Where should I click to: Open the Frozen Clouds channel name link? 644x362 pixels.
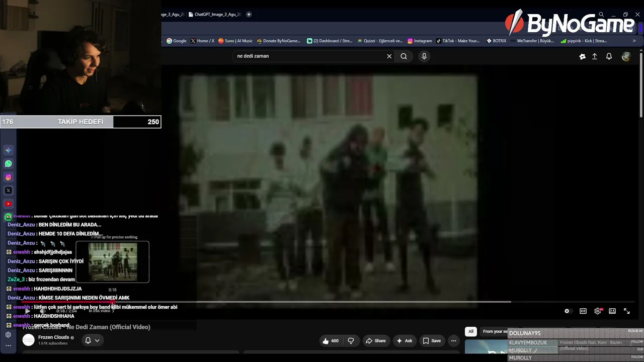54,337
